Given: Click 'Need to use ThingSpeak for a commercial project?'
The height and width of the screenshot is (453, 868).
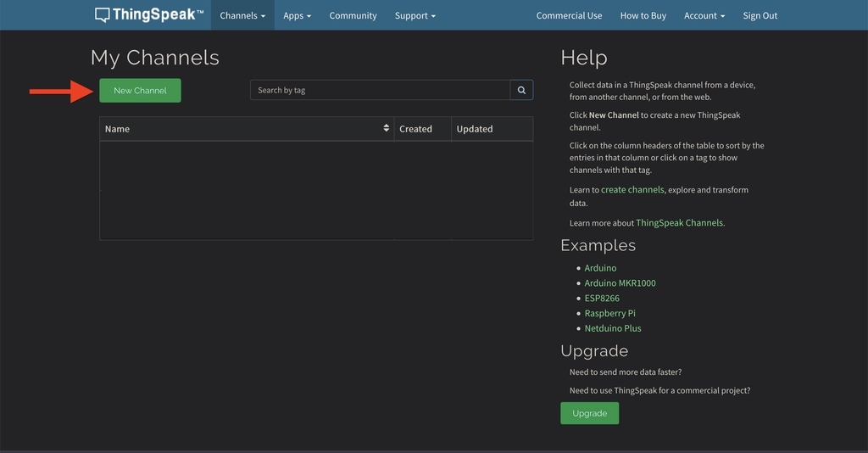Looking at the screenshot, I should coord(659,390).
